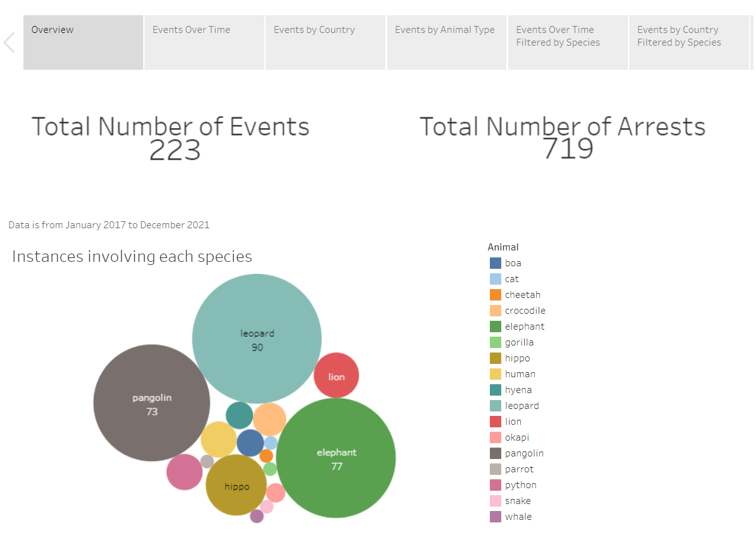
Task: Click the left arrow to scroll tabs
Action: tap(9, 42)
